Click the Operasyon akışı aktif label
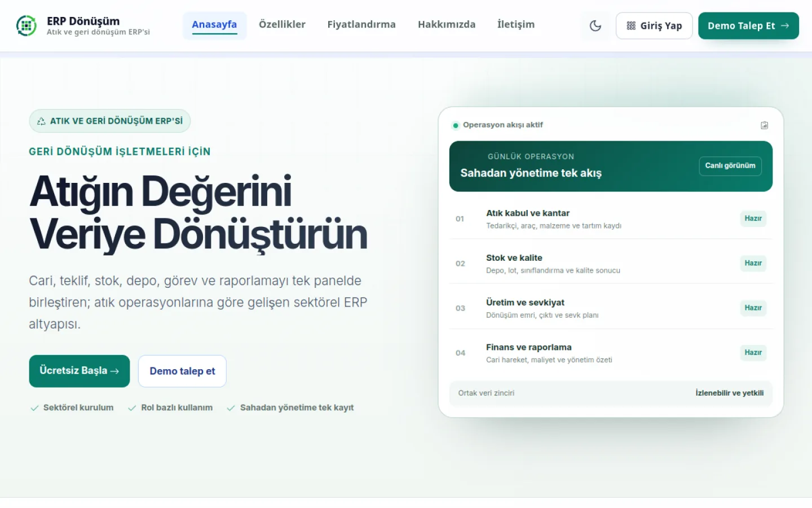 503,125
